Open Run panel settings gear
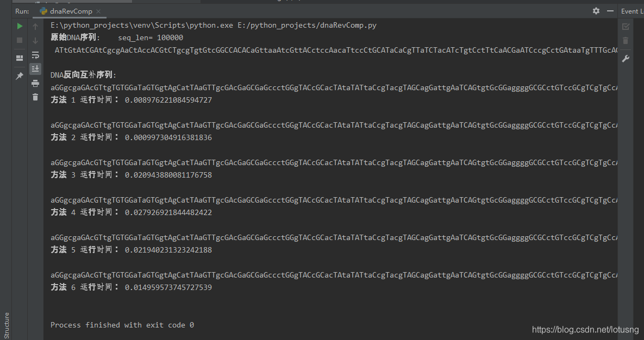Image resolution: width=644 pixels, height=340 pixels. [596, 11]
